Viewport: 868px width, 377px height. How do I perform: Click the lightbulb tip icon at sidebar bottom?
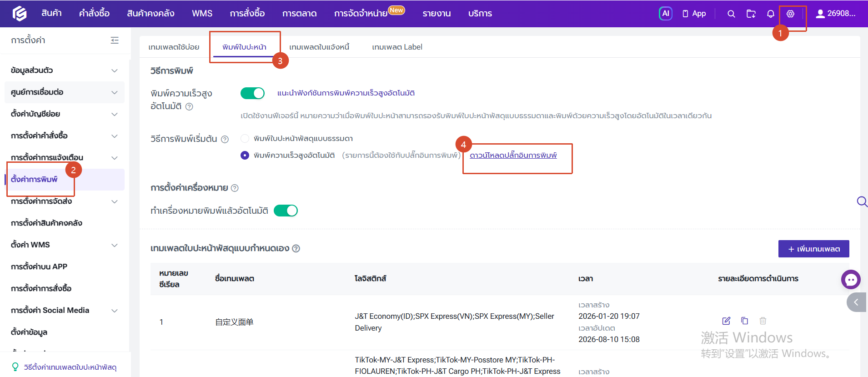pyautogui.click(x=15, y=367)
